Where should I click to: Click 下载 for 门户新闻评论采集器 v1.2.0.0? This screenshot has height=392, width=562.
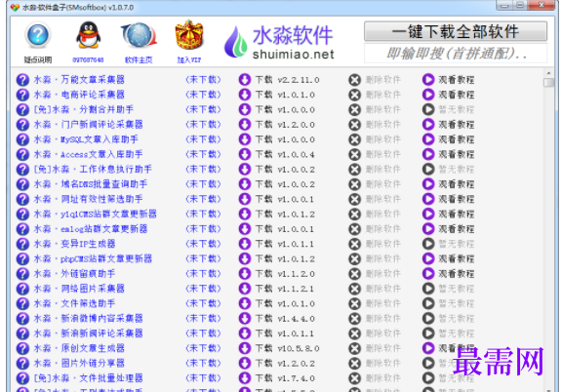click(264, 125)
